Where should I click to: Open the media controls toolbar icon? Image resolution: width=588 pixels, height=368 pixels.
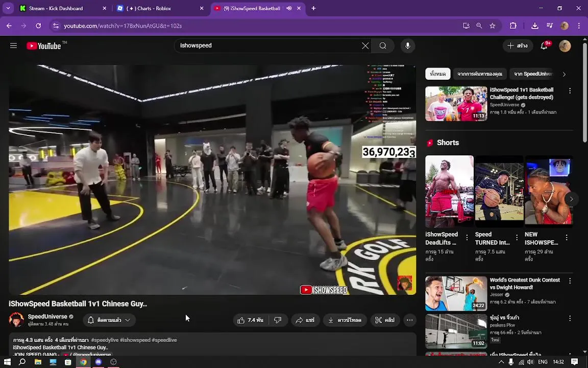pos(550,26)
